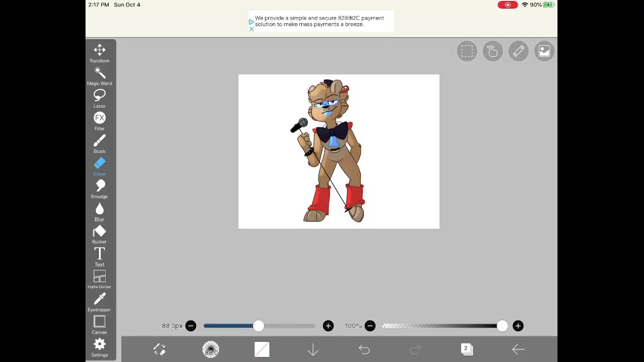Activate the Blur tool

click(99, 212)
